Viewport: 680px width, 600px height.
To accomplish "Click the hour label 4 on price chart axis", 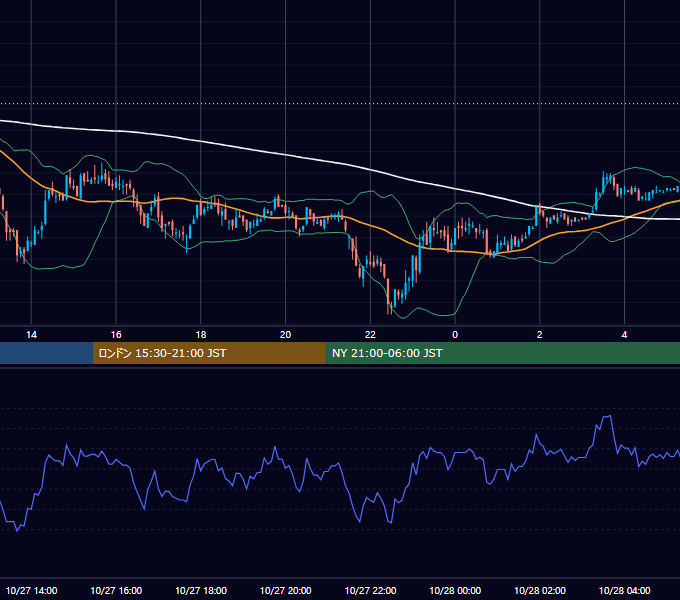I will (x=624, y=335).
